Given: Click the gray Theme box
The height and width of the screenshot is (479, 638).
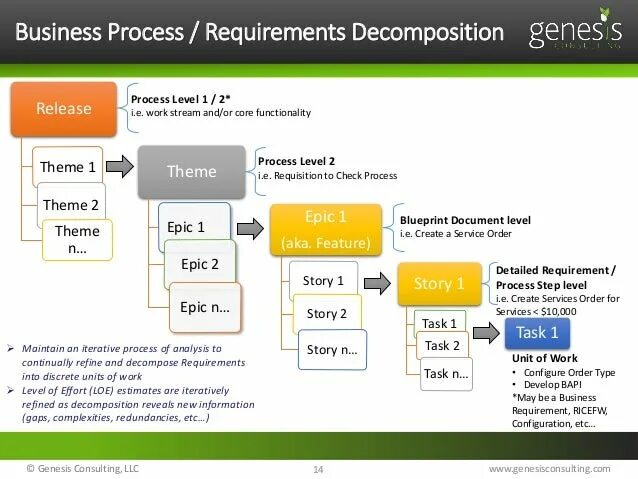Looking at the screenshot, I should tap(192, 172).
